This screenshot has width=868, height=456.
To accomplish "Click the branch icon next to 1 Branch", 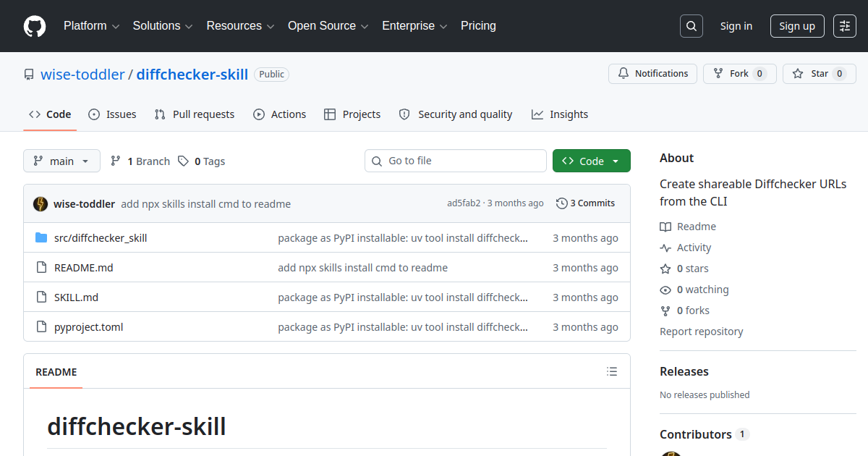I will pyautogui.click(x=116, y=161).
